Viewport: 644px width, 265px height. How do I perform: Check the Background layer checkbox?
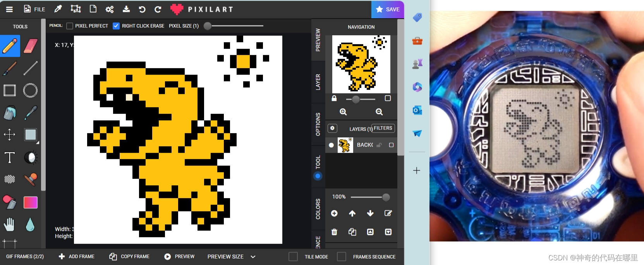391,145
